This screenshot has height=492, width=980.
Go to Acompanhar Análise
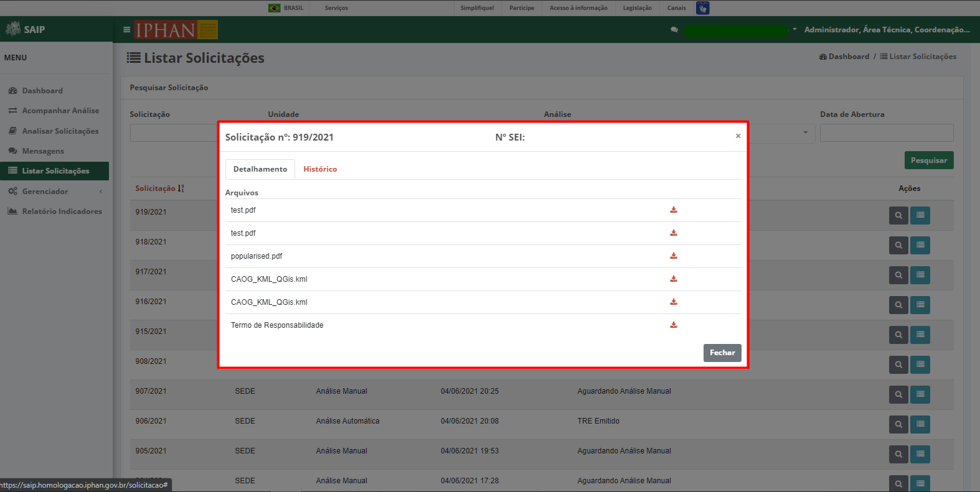click(55, 111)
